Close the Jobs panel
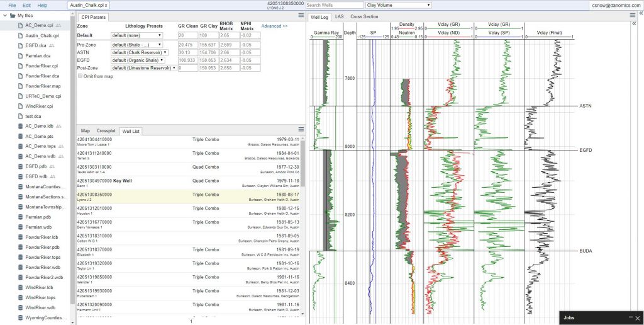 [x=638, y=318]
